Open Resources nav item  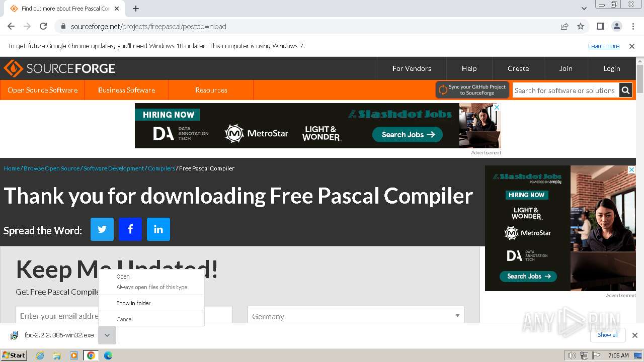coord(211,90)
